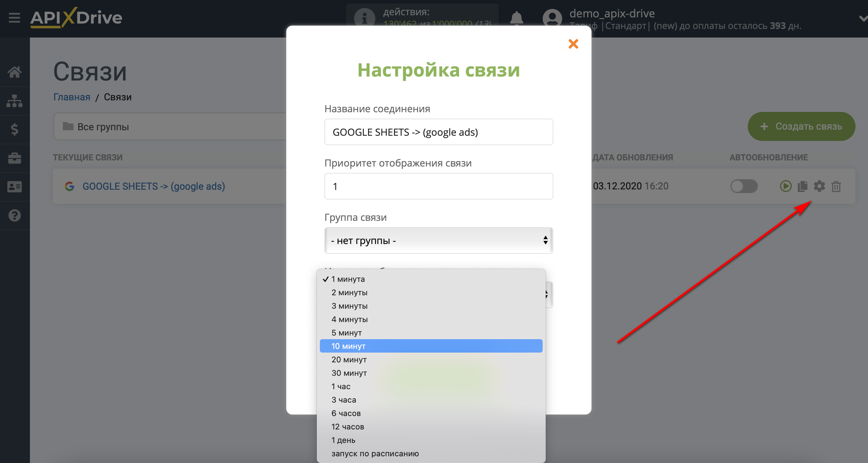Expand the Группа связи dropdown
This screenshot has width=868, height=463.
point(438,240)
